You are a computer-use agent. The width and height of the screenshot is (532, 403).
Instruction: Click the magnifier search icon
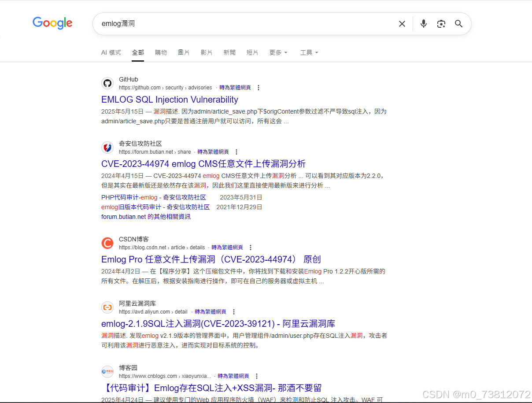[x=459, y=24]
